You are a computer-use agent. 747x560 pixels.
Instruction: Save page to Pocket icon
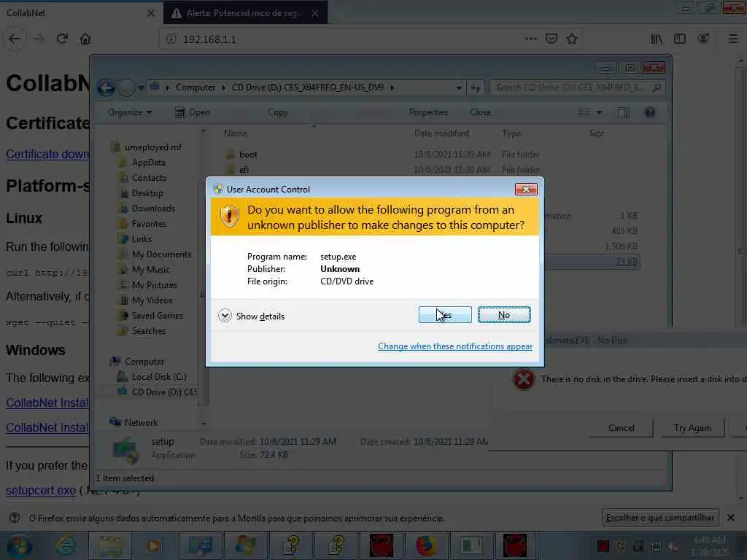551,39
